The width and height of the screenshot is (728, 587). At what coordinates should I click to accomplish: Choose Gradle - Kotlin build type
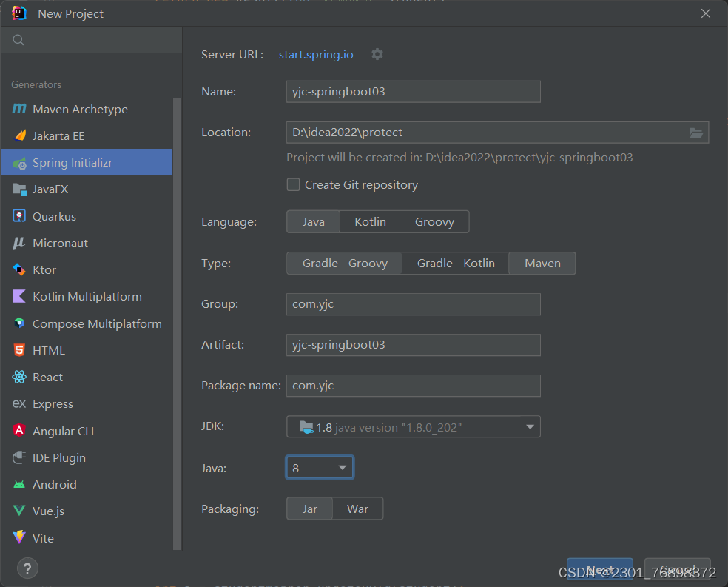[456, 264]
